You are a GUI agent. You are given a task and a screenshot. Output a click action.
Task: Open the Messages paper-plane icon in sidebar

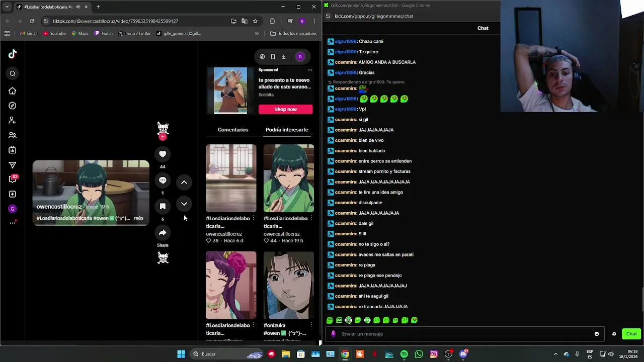coord(13,165)
